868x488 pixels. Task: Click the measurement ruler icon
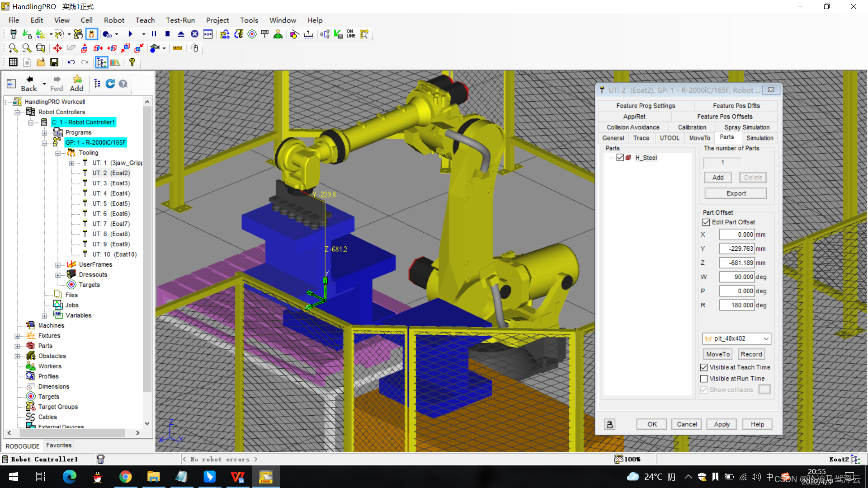177,48
